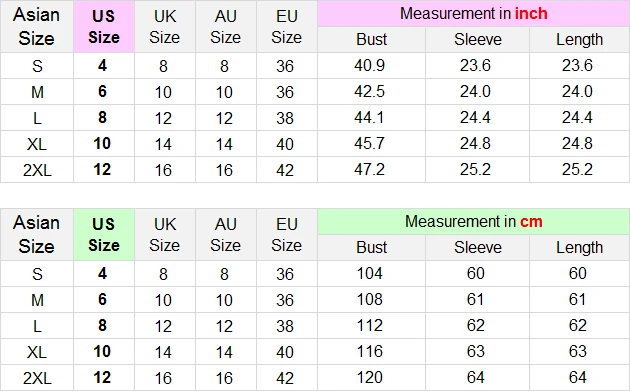Click the green US Size header cell

tap(104, 234)
